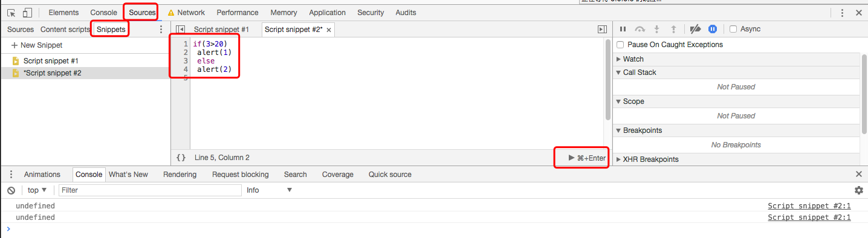
Task: Check Pause On Caught Exceptions
Action: tap(620, 45)
